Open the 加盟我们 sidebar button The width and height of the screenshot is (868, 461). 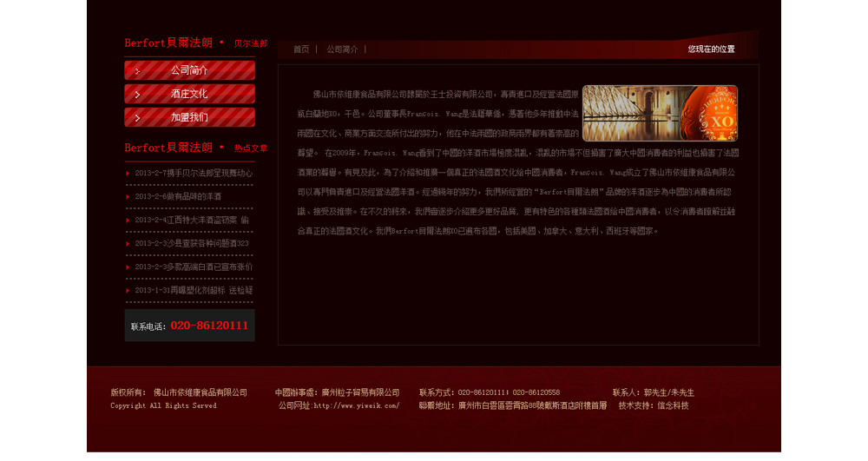tap(189, 117)
